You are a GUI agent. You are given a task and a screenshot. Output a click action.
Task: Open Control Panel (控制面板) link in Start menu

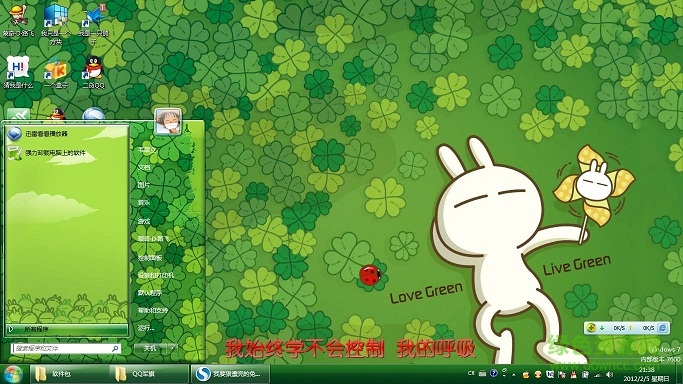click(x=150, y=258)
